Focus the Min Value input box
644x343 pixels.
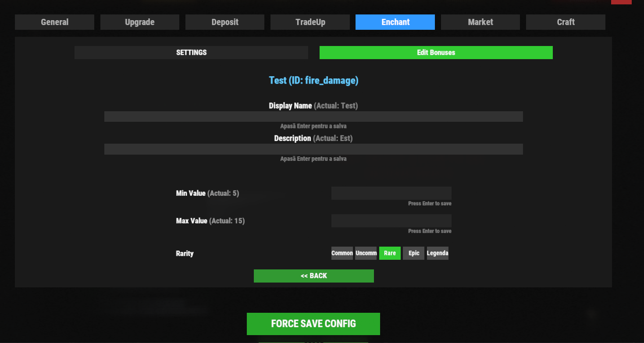point(391,193)
